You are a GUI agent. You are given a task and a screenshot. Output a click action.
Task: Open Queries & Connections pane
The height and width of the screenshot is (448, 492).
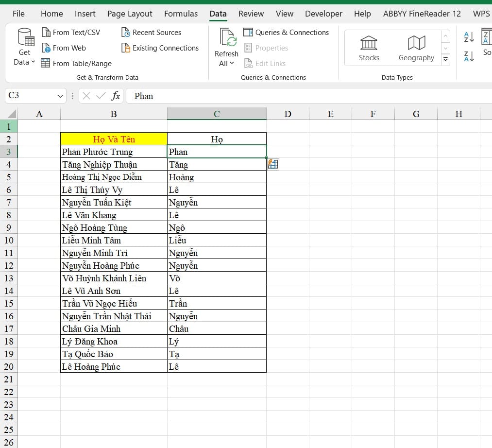[286, 33]
